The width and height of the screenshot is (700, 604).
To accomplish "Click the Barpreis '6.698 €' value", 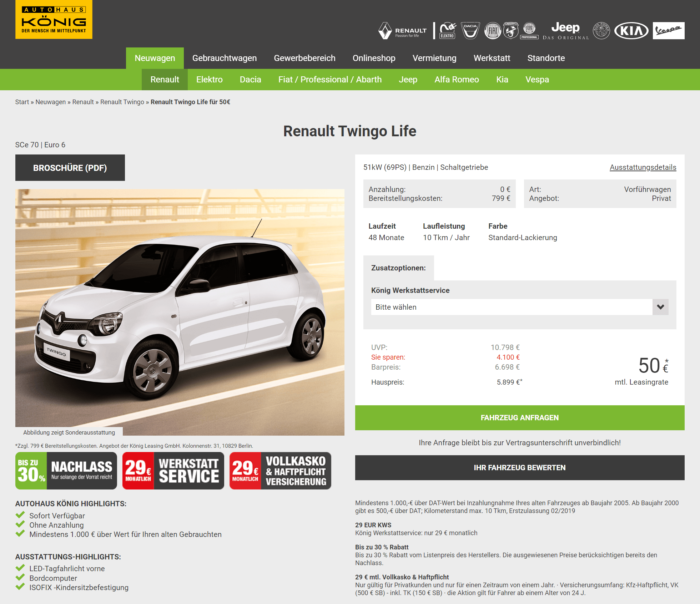I will (x=507, y=367).
